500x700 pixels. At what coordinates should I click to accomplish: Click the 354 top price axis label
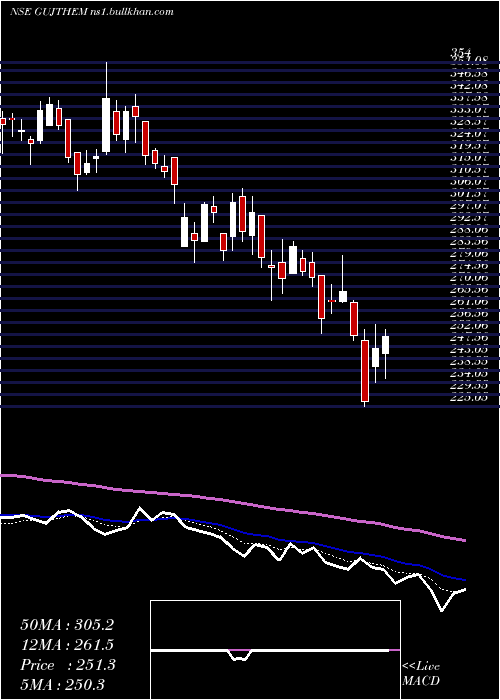click(x=461, y=54)
